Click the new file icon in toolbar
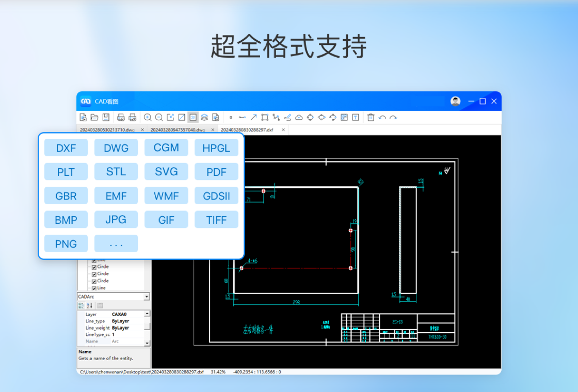 83,118
